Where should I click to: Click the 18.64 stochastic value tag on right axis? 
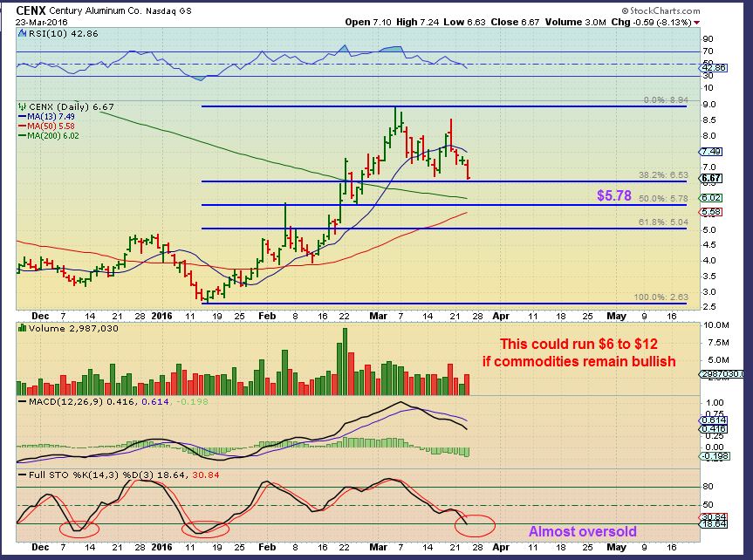point(714,524)
